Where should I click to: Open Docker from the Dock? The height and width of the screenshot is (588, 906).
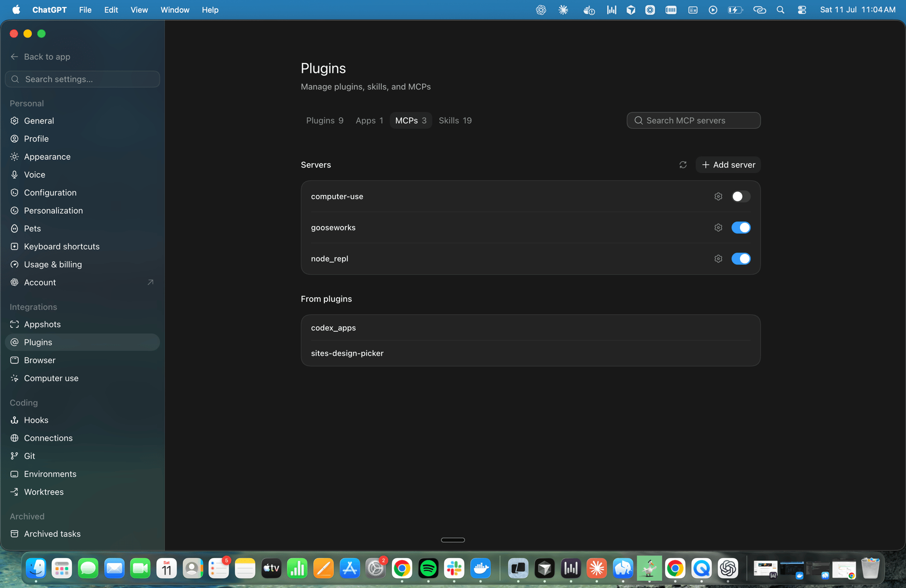coord(481,568)
